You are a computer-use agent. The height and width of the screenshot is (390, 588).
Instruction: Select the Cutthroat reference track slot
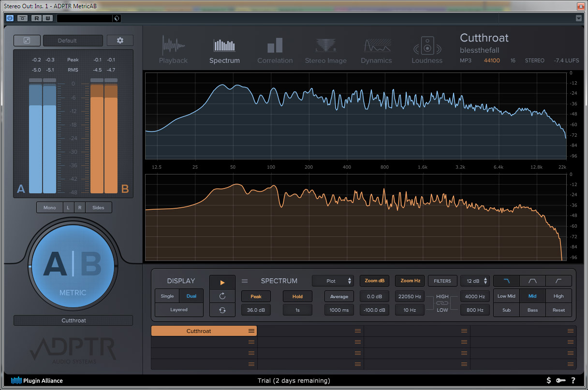click(204, 331)
